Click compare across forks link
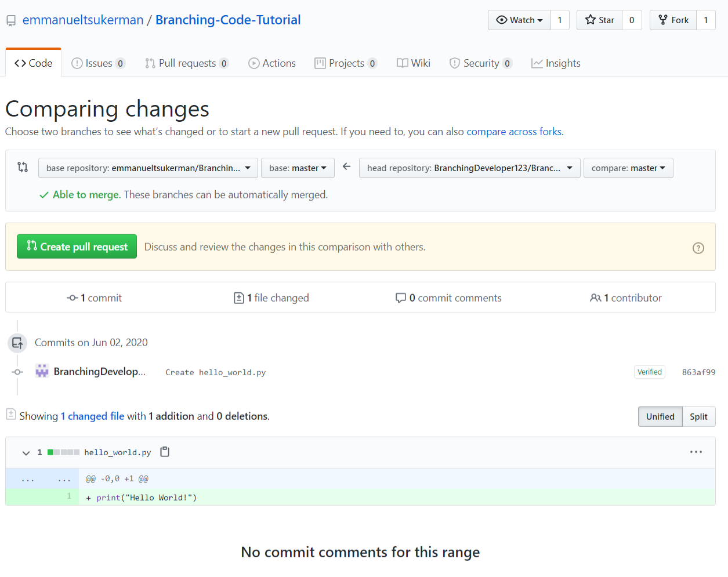 [514, 132]
